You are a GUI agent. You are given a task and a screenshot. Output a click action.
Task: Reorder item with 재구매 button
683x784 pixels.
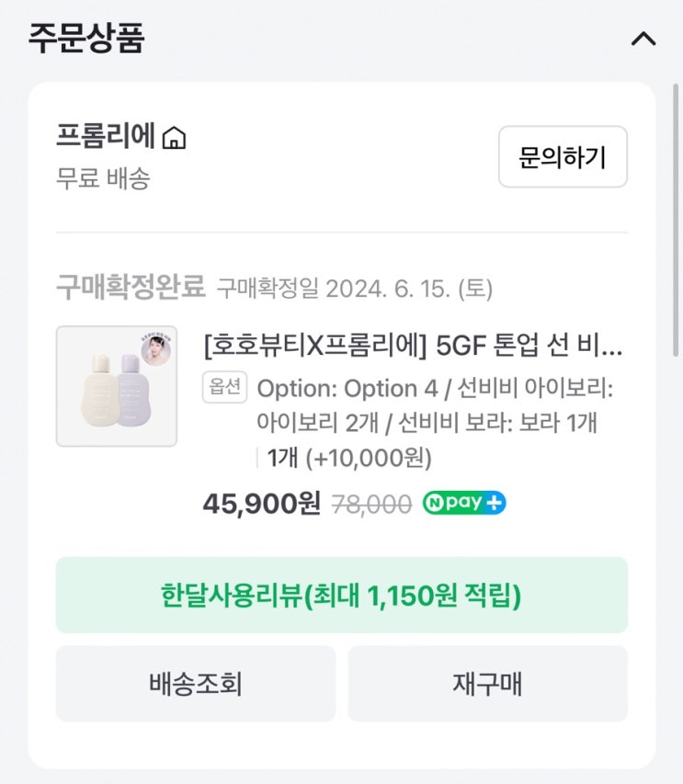point(487,684)
